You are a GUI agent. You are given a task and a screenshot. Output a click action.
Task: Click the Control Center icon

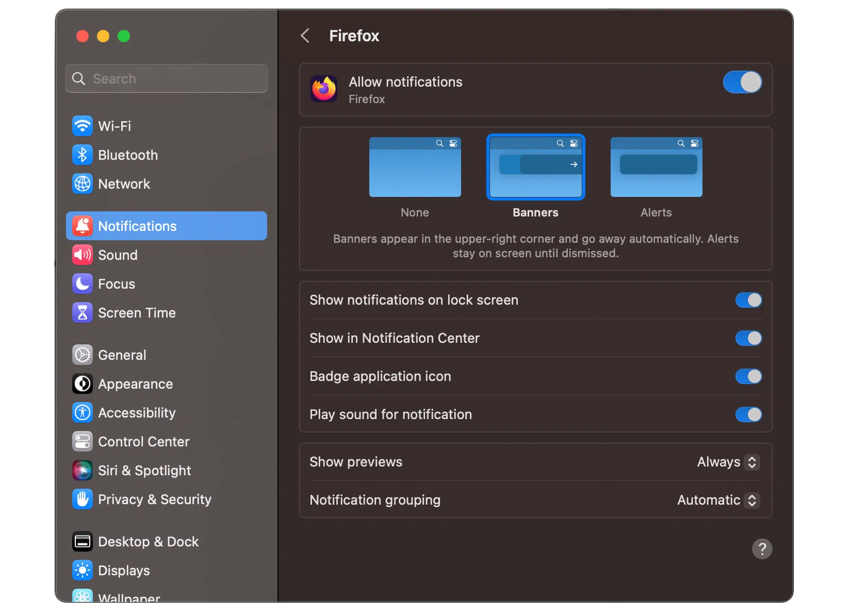click(83, 441)
